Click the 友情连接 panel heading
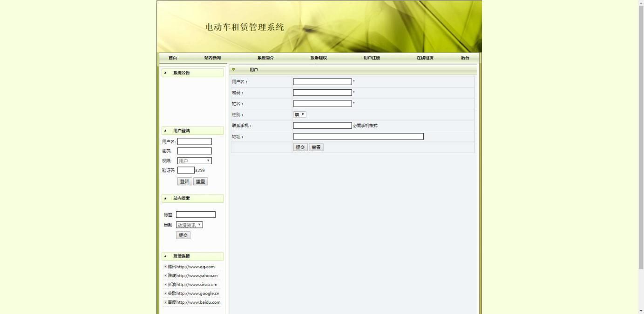644x314 pixels. point(182,256)
